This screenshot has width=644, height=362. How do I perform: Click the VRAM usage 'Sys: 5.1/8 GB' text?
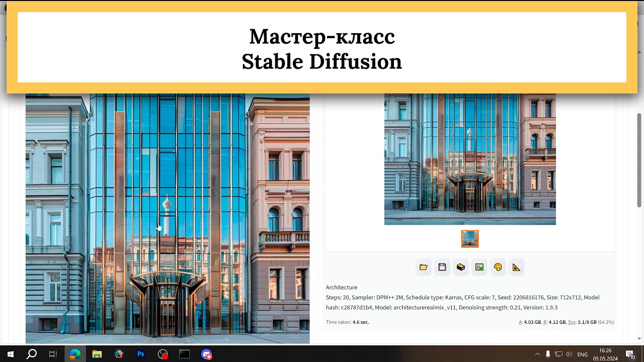tap(582, 322)
